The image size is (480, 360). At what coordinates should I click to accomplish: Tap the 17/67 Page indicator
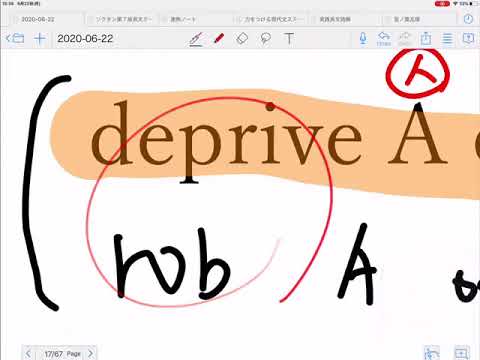pos(63,354)
